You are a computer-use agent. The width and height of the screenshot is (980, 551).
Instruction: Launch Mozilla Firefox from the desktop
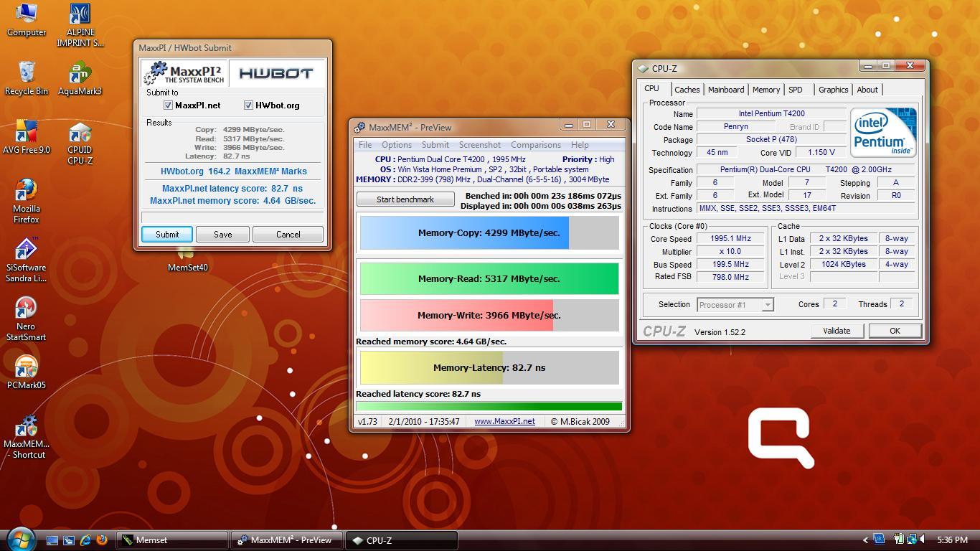27,202
